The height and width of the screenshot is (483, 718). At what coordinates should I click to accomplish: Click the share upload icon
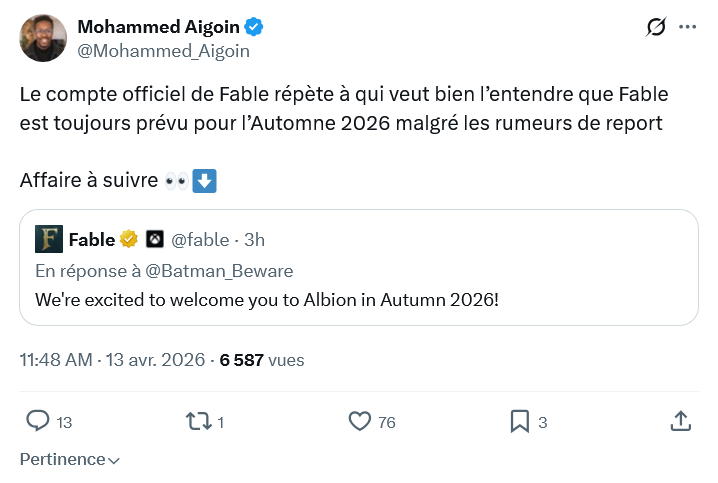click(680, 421)
